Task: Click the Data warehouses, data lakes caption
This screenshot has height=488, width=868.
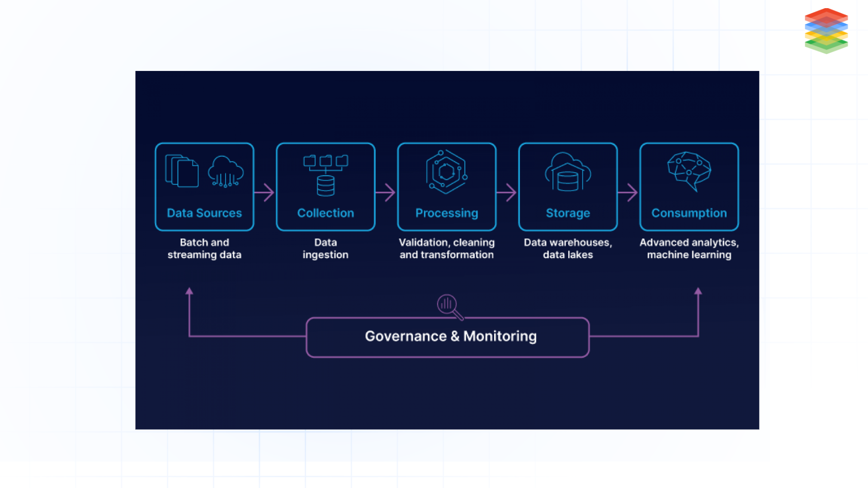Action: (x=568, y=248)
